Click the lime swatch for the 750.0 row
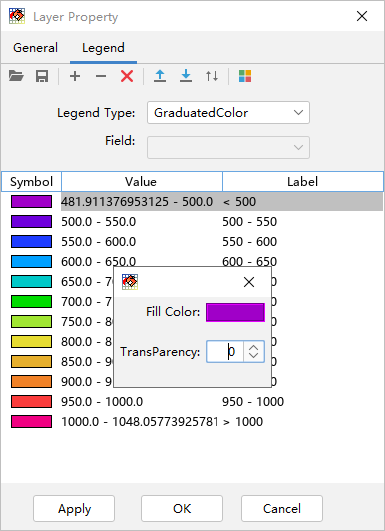This screenshot has height=531, width=385. pos(31,321)
